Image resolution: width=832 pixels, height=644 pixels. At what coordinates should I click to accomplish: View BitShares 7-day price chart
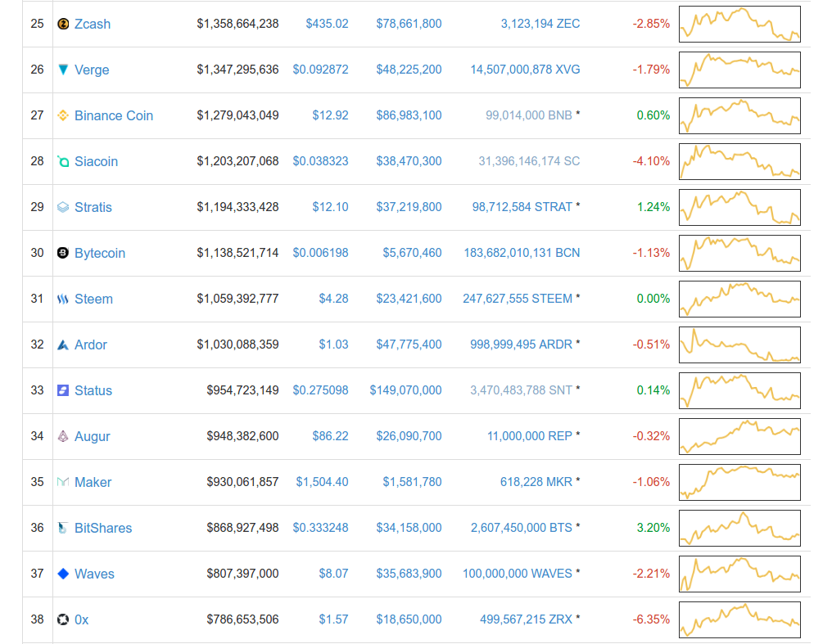coord(739,528)
